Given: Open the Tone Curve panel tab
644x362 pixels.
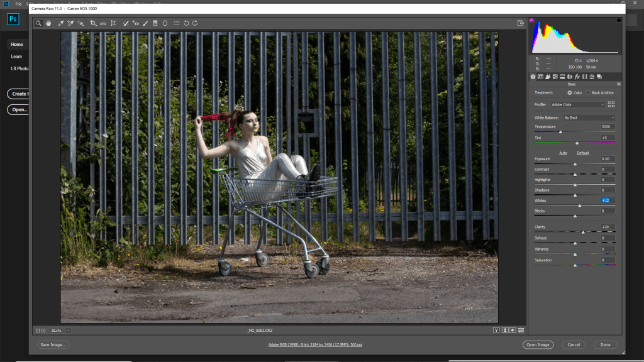Looking at the screenshot, I should [x=540, y=77].
